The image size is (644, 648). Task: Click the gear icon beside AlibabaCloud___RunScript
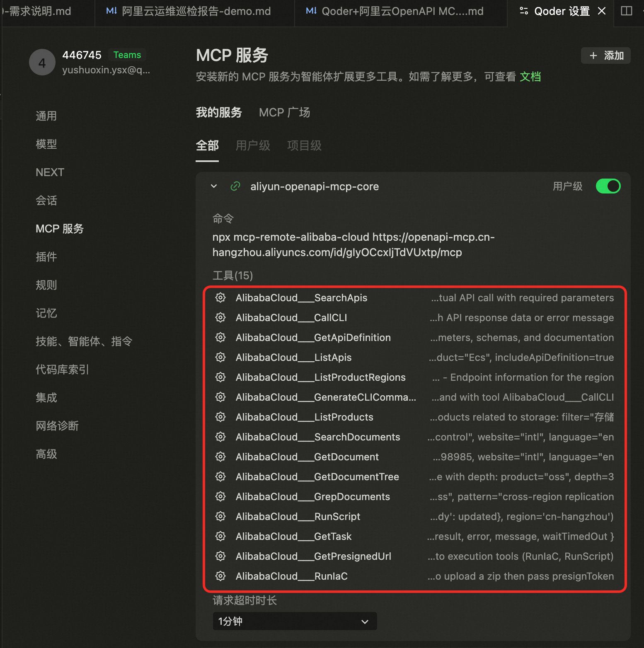click(220, 516)
